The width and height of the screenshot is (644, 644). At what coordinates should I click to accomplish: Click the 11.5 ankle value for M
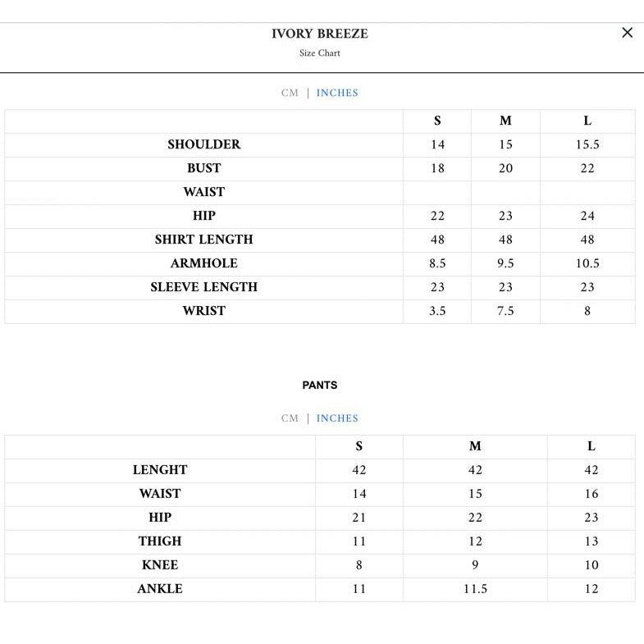tap(475, 589)
